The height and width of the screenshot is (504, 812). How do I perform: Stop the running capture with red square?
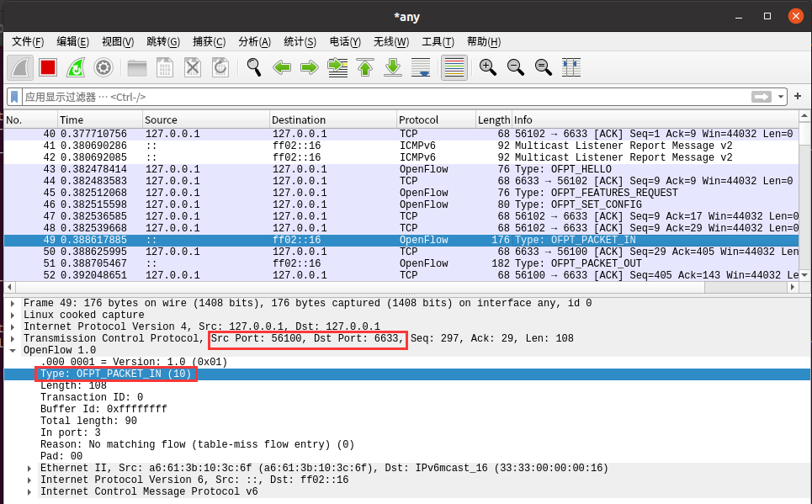click(x=48, y=68)
